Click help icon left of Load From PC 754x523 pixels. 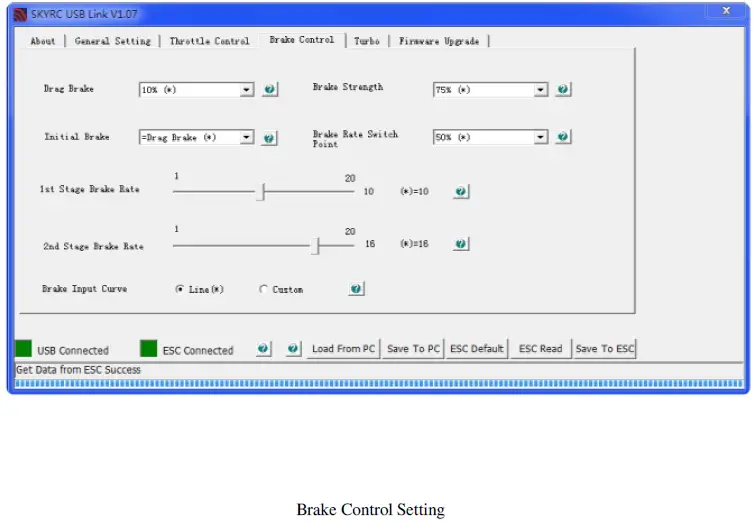click(x=293, y=349)
